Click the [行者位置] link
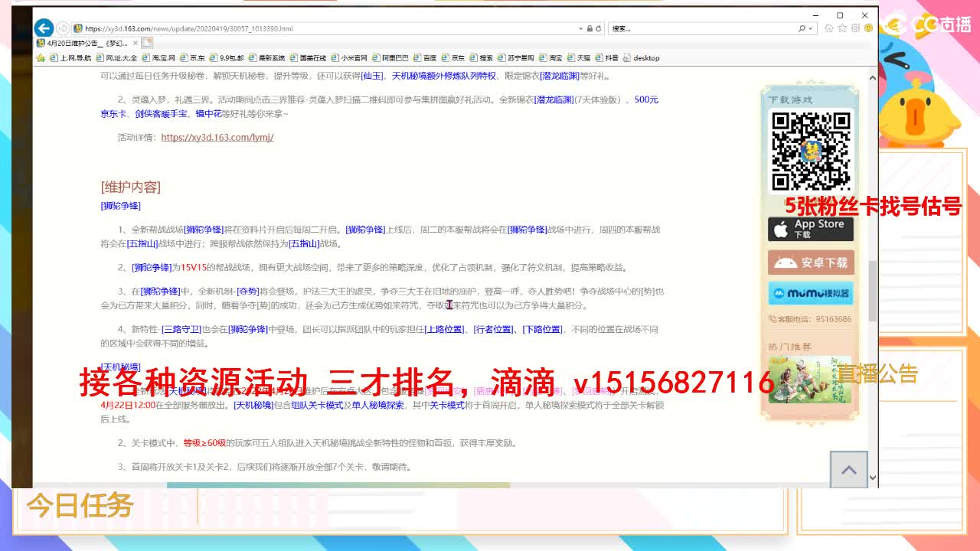Screen dimensions: 980x551 pyautogui.click(x=493, y=329)
